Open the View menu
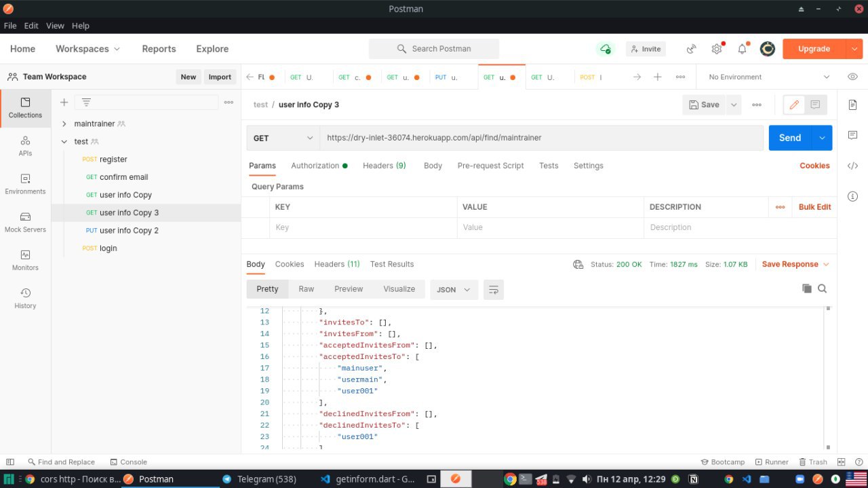This screenshot has width=868, height=488. coord(55,26)
